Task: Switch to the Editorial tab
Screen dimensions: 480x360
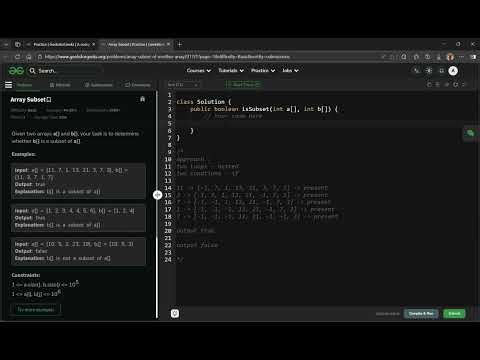Action: click(x=60, y=85)
